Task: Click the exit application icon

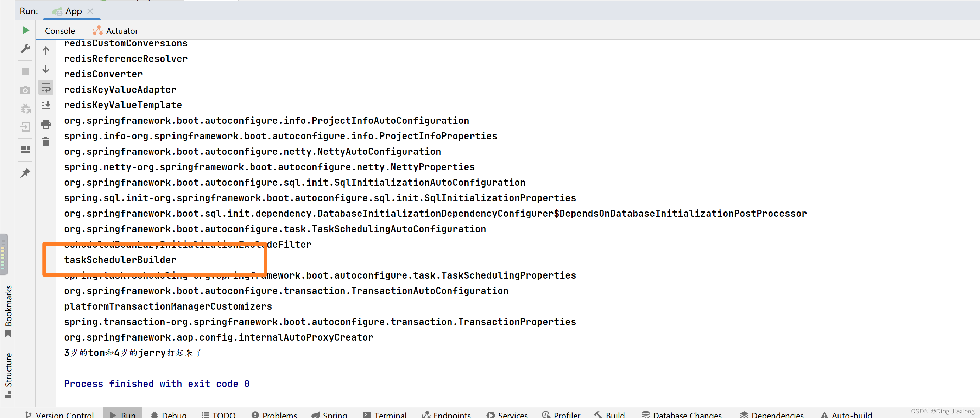Action: point(25,127)
